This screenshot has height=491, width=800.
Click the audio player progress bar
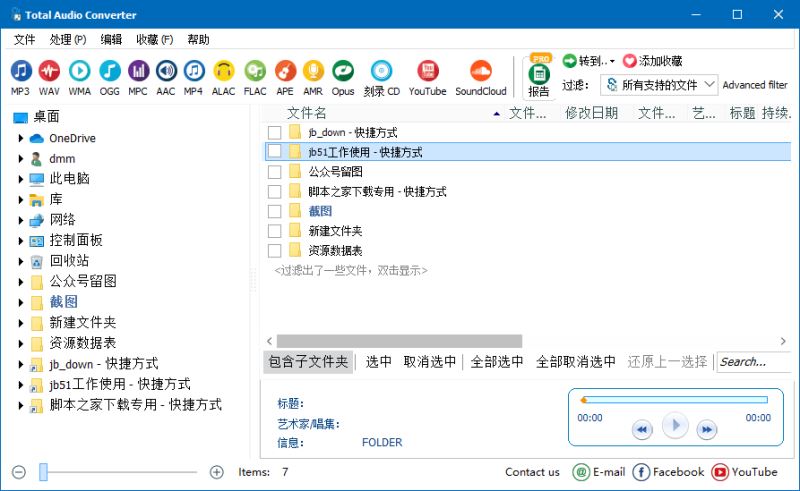[x=673, y=400]
